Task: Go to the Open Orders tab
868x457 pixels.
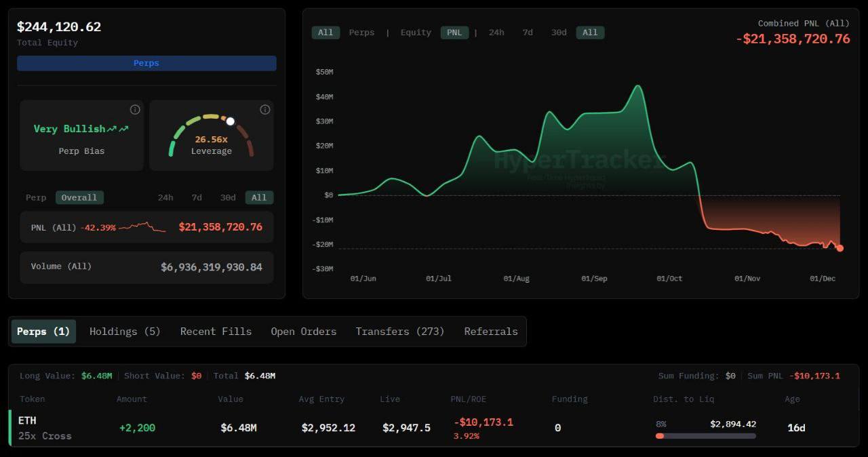Action: pos(303,332)
